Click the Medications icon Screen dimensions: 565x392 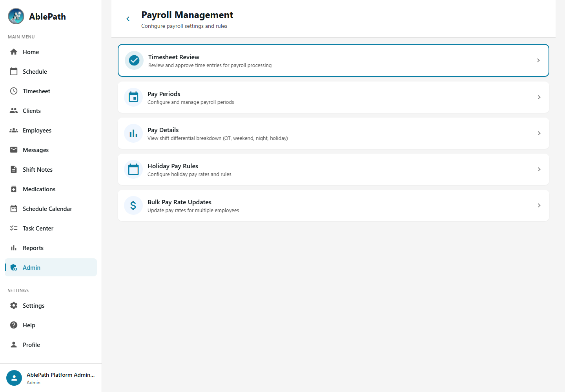click(x=14, y=189)
